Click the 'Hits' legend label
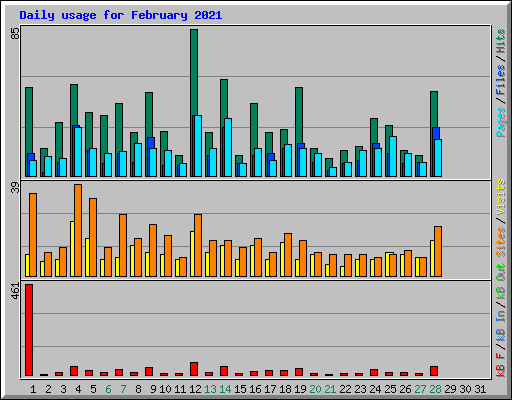Viewport: 512px width, 400px height. [501, 41]
